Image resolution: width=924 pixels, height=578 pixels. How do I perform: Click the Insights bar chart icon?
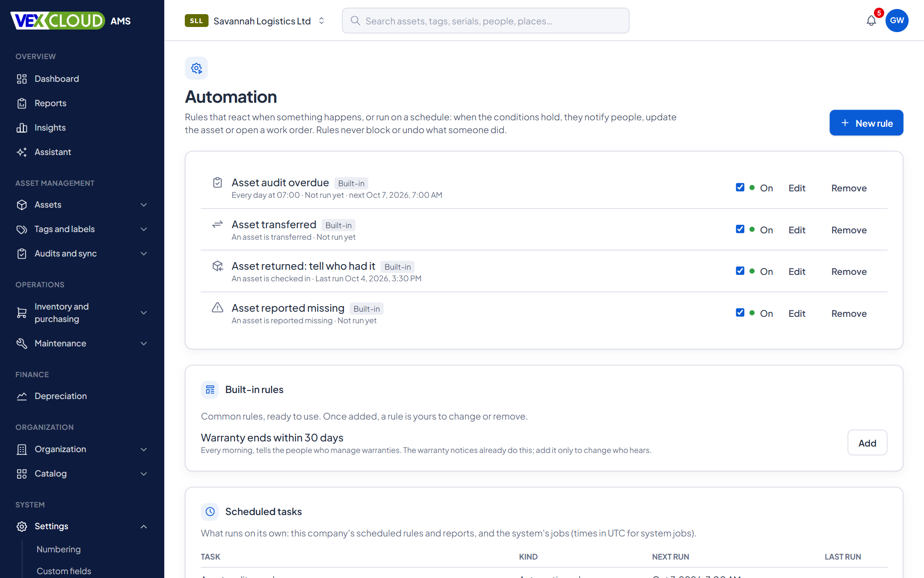pos(22,128)
